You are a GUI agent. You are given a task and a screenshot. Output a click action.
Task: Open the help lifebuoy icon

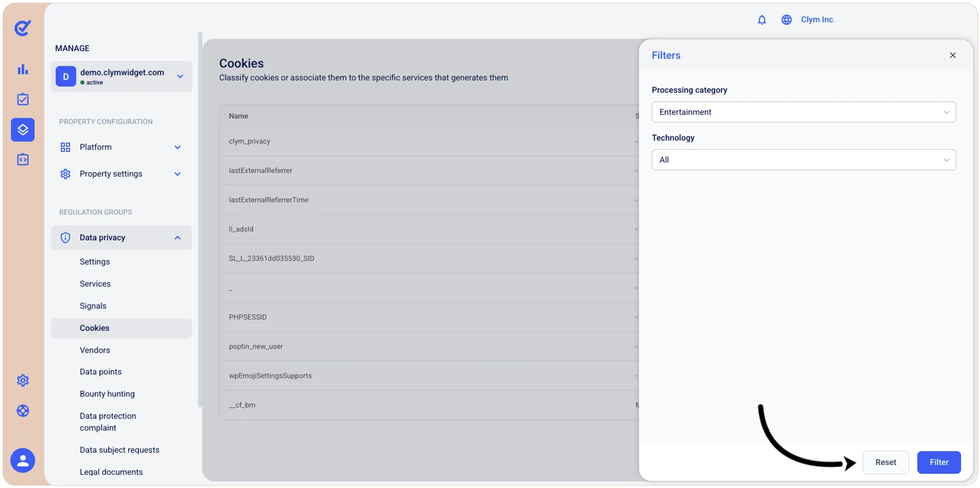coord(22,411)
